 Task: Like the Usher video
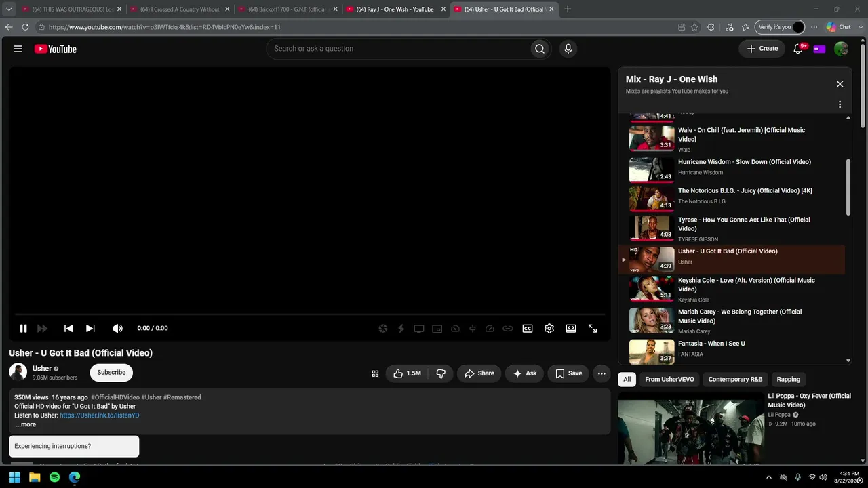[407, 373]
